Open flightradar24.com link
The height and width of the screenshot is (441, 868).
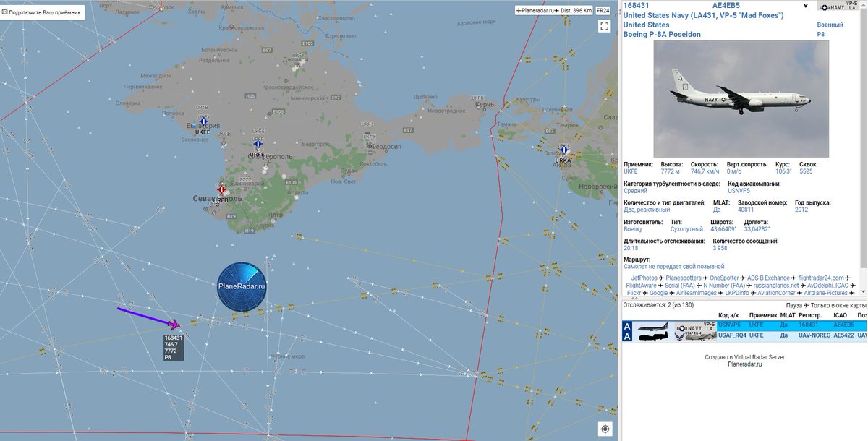[x=821, y=278]
